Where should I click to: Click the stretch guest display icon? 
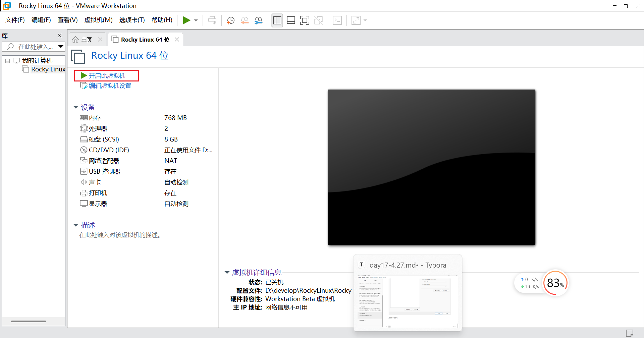pyautogui.click(x=356, y=20)
